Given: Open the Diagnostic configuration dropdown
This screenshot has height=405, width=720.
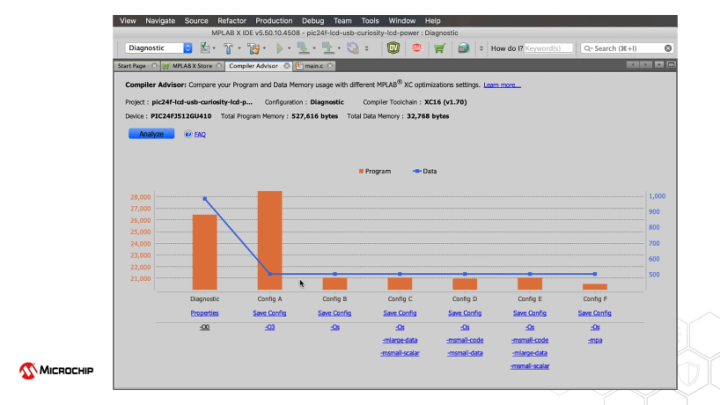Looking at the screenshot, I should click(x=187, y=48).
